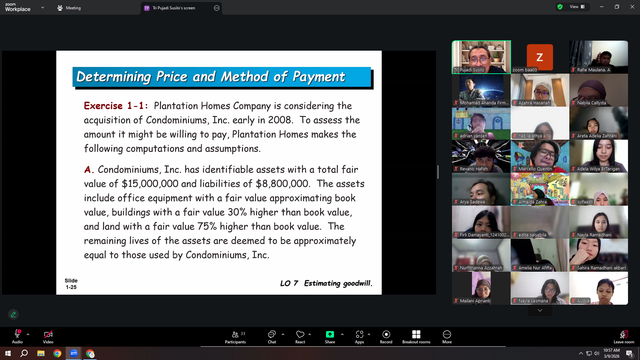Open the Apps panel
The image size is (640, 360).
[x=359, y=337]
